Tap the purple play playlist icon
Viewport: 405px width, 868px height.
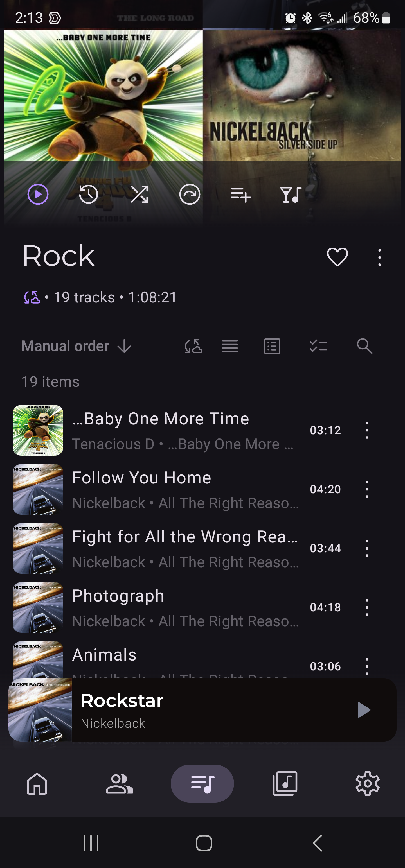click(x=38, y=194)
